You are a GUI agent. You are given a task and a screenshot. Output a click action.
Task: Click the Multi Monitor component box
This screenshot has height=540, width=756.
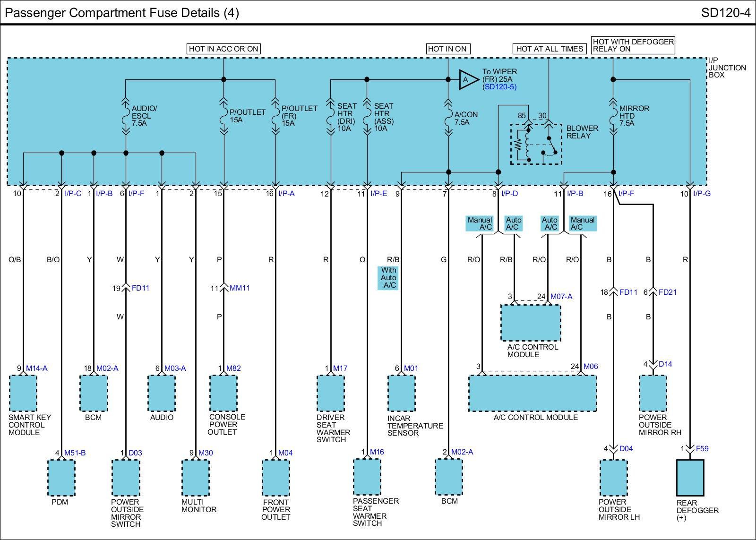click(196, 478)
